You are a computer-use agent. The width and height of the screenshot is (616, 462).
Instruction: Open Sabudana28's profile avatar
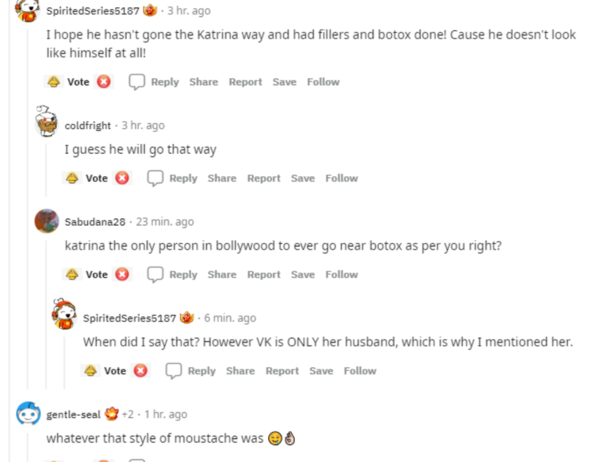point(46,221)
